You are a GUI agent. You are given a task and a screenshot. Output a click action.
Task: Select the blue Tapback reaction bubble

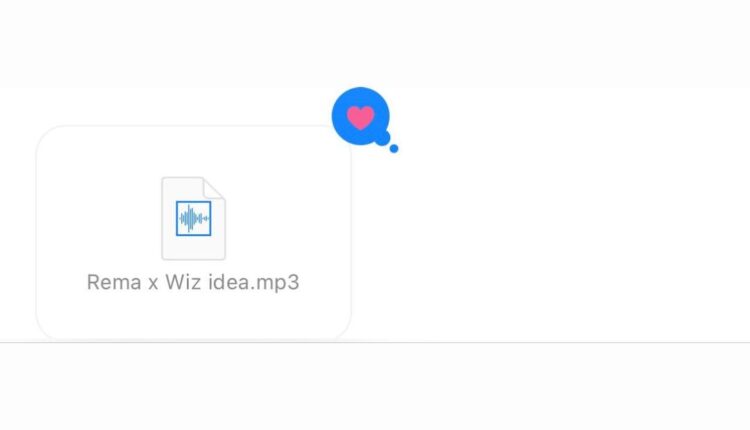click(x=361, y=116)
